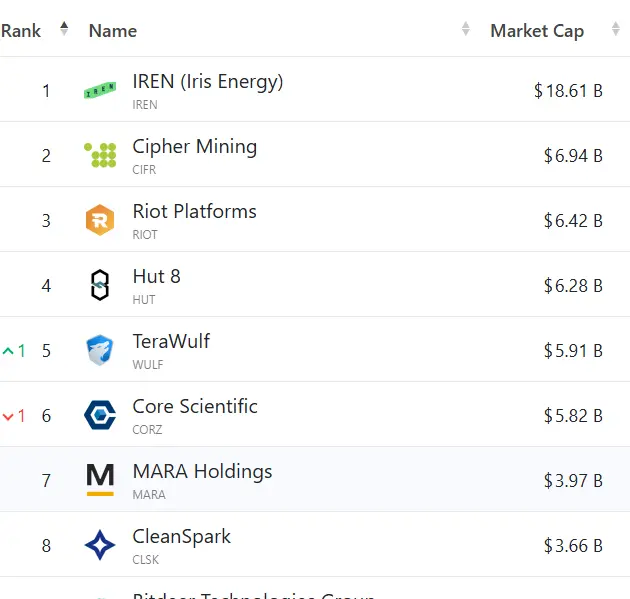Sort table by Name column arrows
630x599 pixels.
[465, 29]
